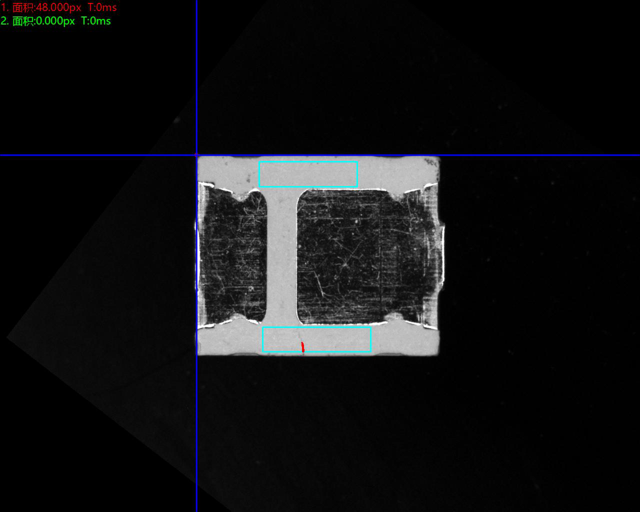640x512 pixels.
Task: Select the lower cyan ROI rectangle
Action: point(316,340)
